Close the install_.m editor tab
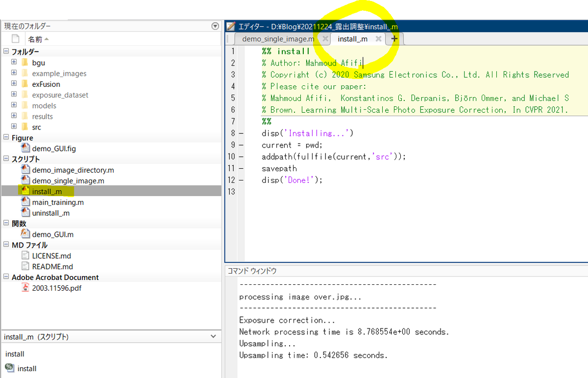Viewport: 588px width, 378px height. pyautogui.click(x=378, y=39)
